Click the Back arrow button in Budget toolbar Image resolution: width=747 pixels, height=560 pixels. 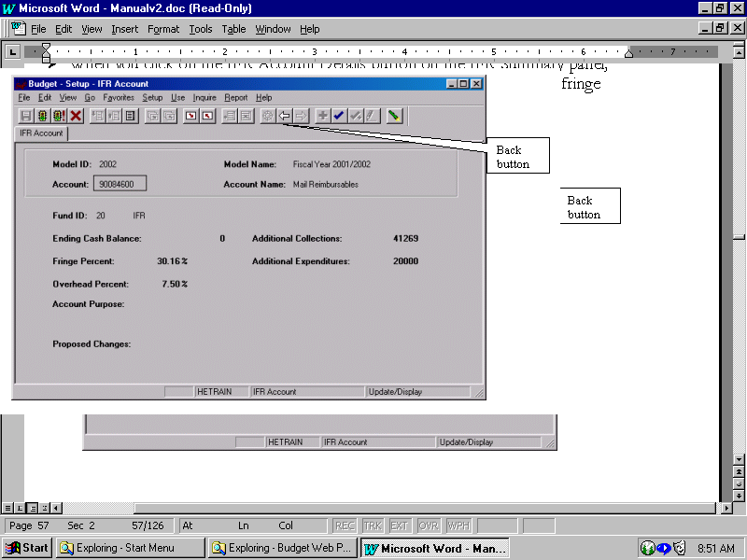click(x=285, y=116)
